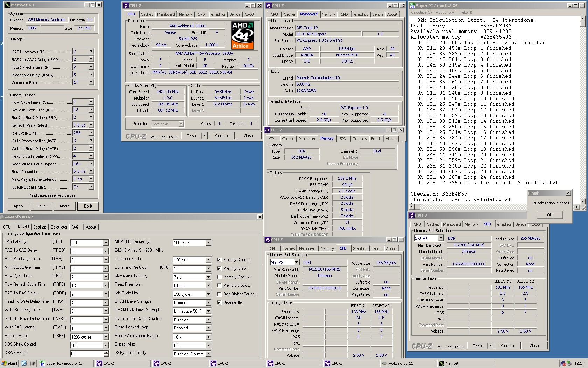Open Slot #3 memory slot selection dropdown

[x=296, y=263]
